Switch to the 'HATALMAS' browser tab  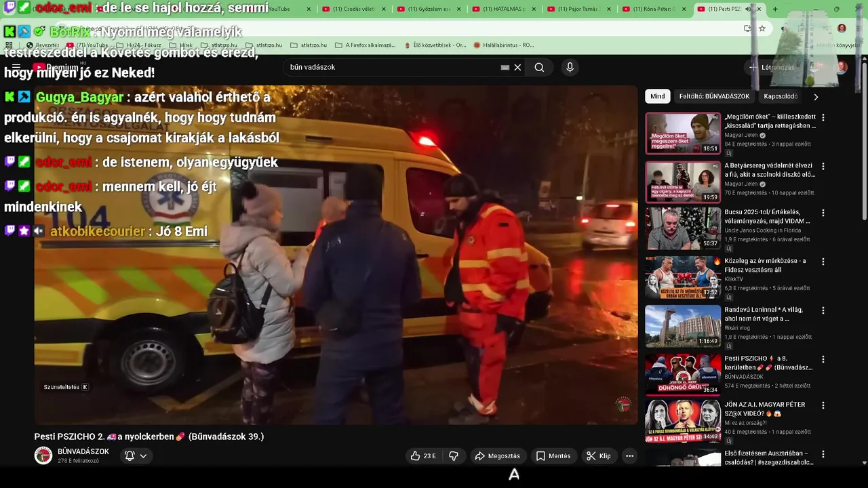pos(502,9)
